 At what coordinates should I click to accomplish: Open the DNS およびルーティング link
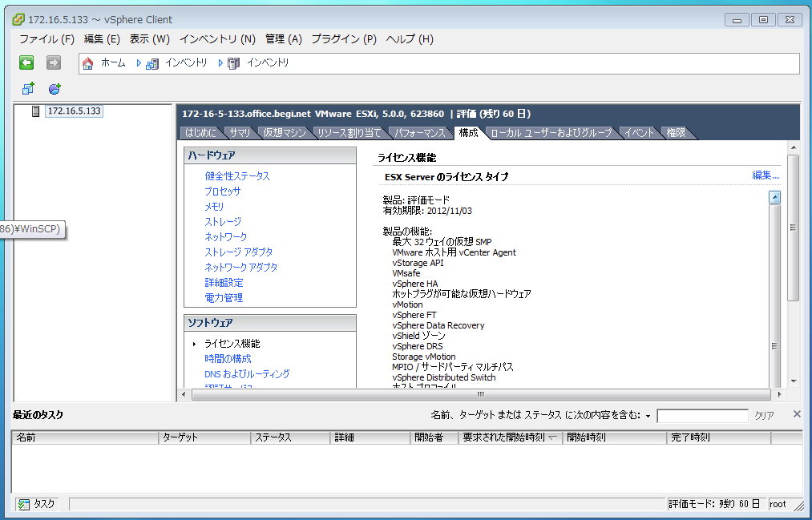tap(247, 374)
